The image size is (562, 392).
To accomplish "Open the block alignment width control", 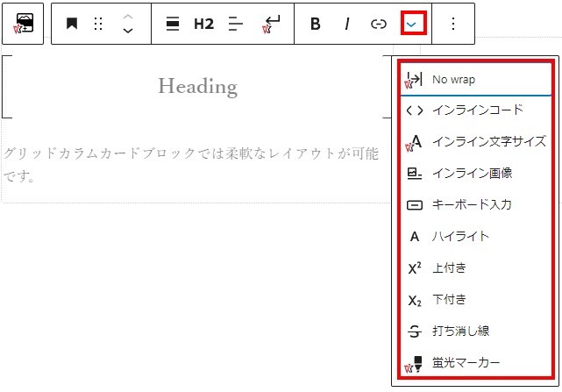I will tap(173, 24).
